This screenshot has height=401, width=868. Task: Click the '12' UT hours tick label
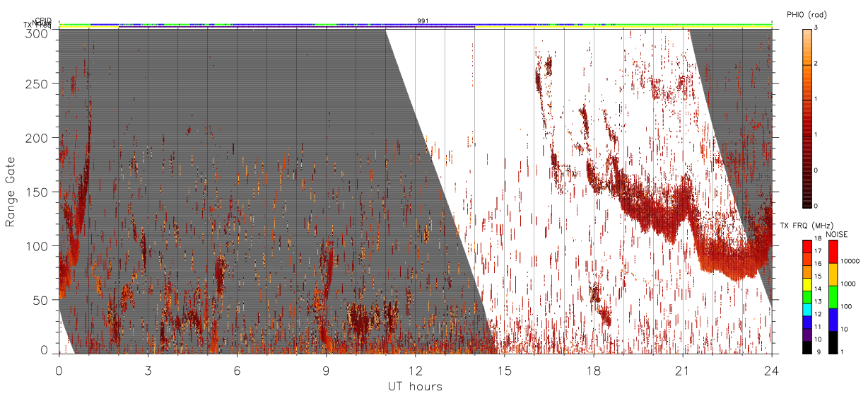coord(416,370)
